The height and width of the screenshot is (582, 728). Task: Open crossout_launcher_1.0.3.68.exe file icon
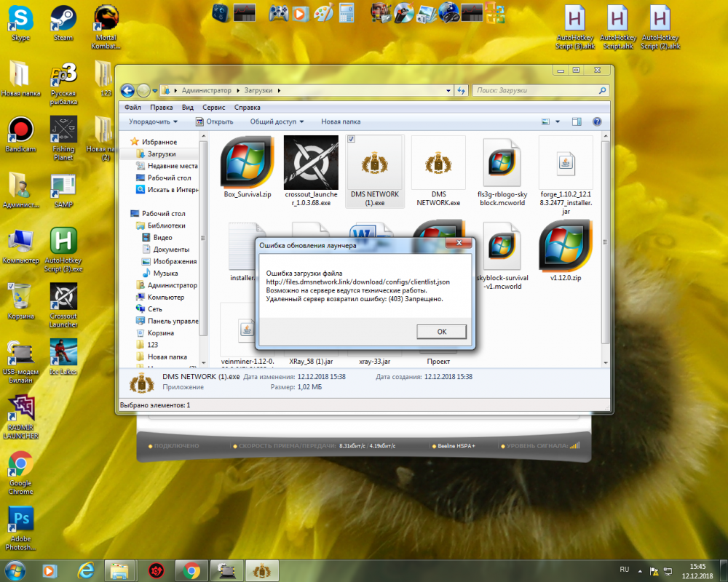311,162
